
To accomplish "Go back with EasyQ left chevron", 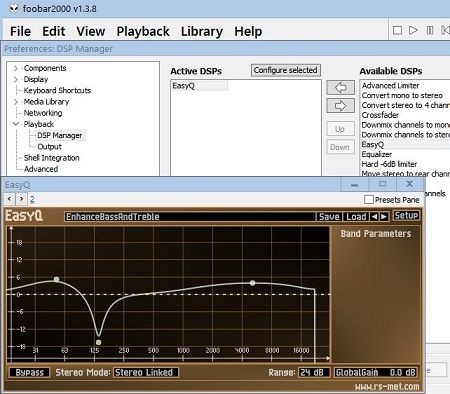I will click(x=9, y=199).
